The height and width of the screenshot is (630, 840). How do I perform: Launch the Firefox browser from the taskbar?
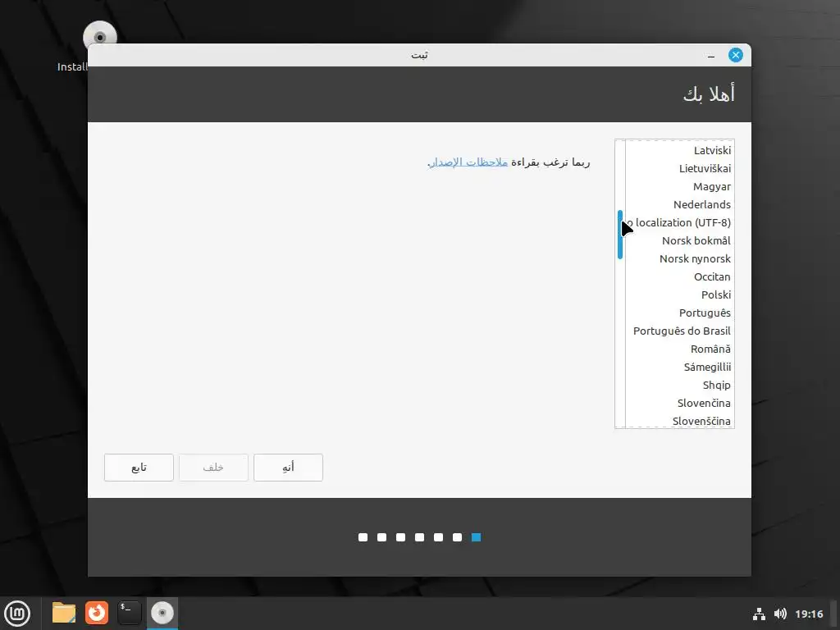(97, 613)
